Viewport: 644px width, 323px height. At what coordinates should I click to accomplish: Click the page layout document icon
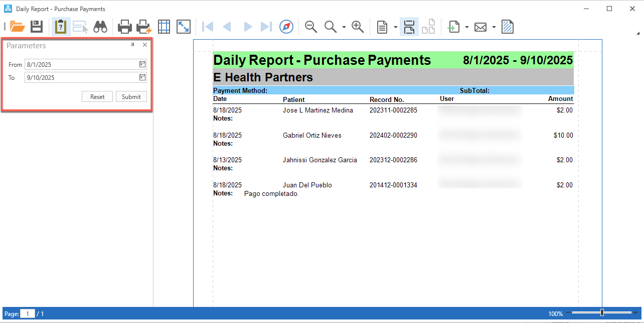(382, 27)
